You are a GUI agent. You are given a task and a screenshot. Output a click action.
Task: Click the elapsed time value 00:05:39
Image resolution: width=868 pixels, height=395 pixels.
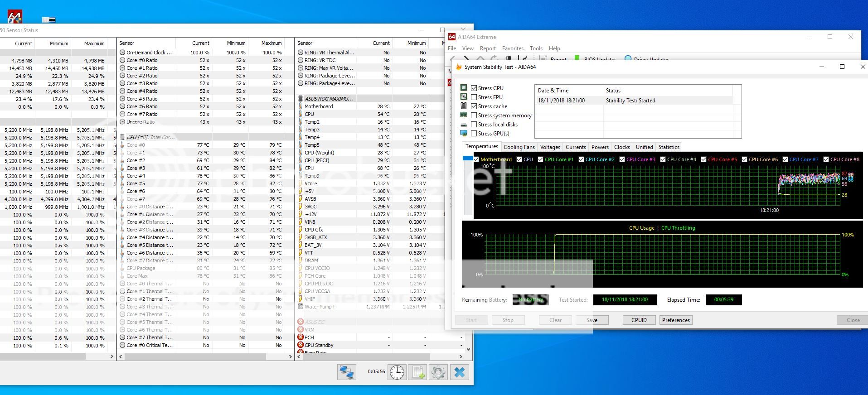pos(723,299)
